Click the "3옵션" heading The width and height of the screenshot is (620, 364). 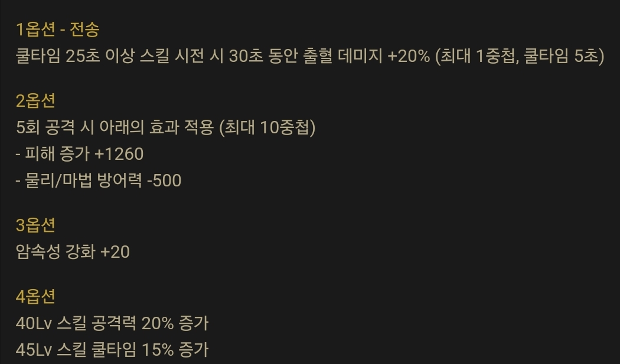35,225
